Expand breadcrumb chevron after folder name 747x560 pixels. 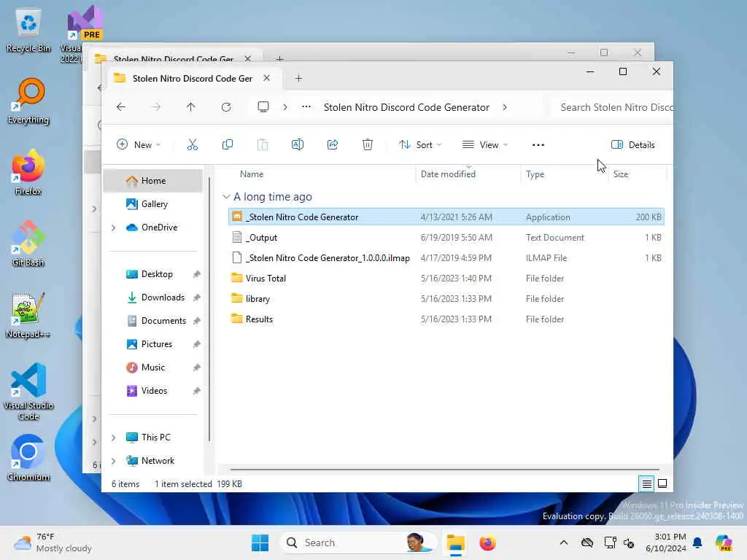tap(505, 107)
